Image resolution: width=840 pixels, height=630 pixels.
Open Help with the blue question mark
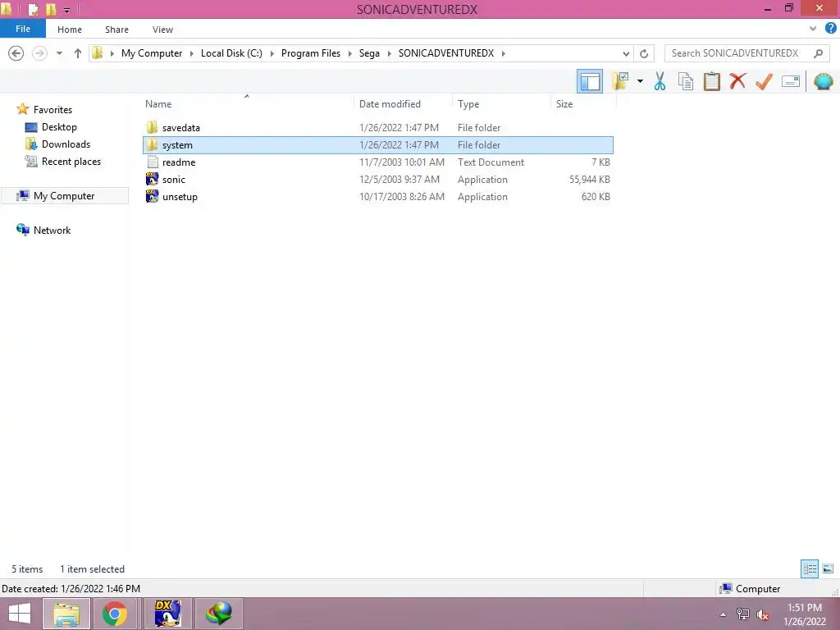[x=831, y=29]
